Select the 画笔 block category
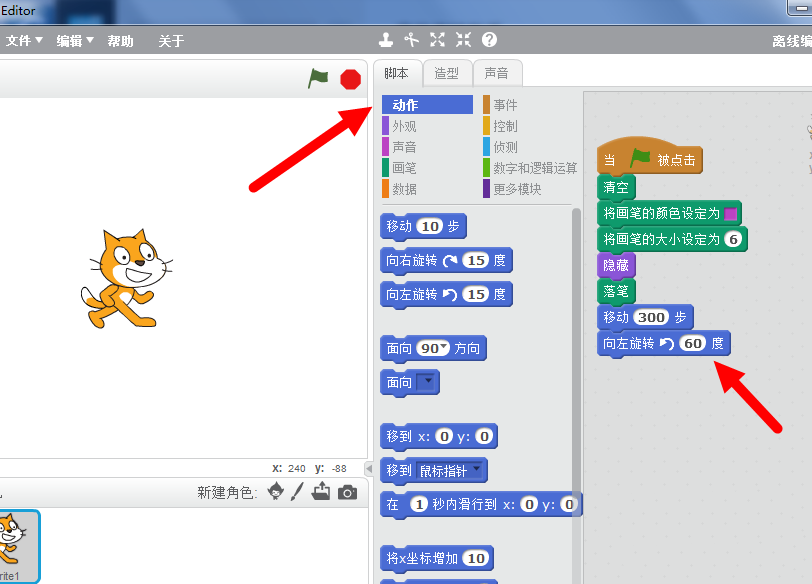The image size is (812, 584). [x=405, y=169]
